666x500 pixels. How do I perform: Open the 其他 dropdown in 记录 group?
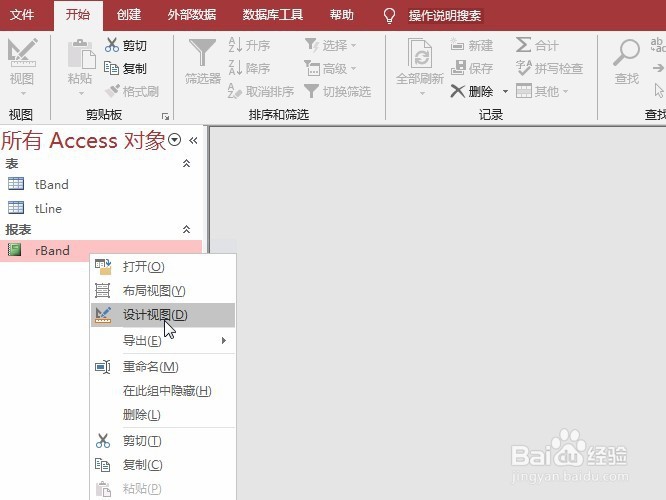coord(542,91)
